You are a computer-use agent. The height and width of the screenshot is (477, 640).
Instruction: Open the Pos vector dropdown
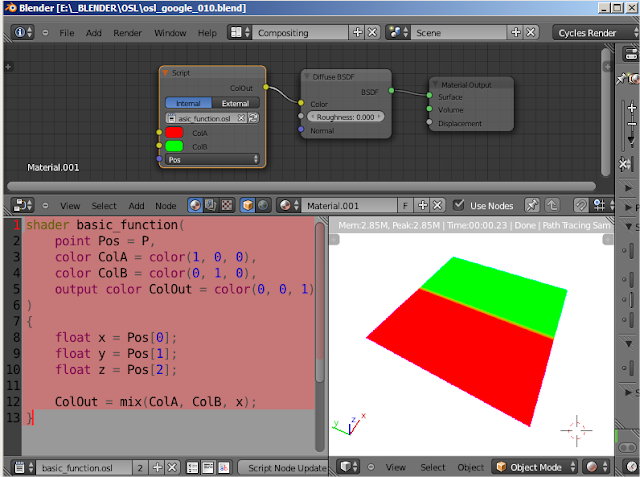pos(212,160)
